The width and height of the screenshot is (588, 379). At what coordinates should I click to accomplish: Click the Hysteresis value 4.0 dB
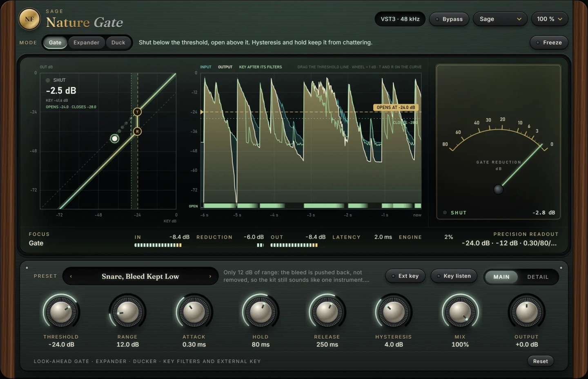(x=394, y=345)
